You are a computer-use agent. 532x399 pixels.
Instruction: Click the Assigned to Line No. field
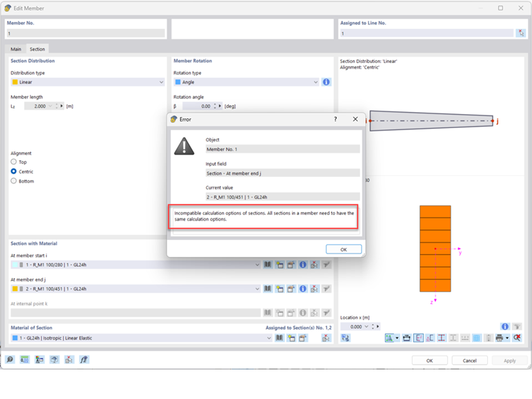(427, 34)
